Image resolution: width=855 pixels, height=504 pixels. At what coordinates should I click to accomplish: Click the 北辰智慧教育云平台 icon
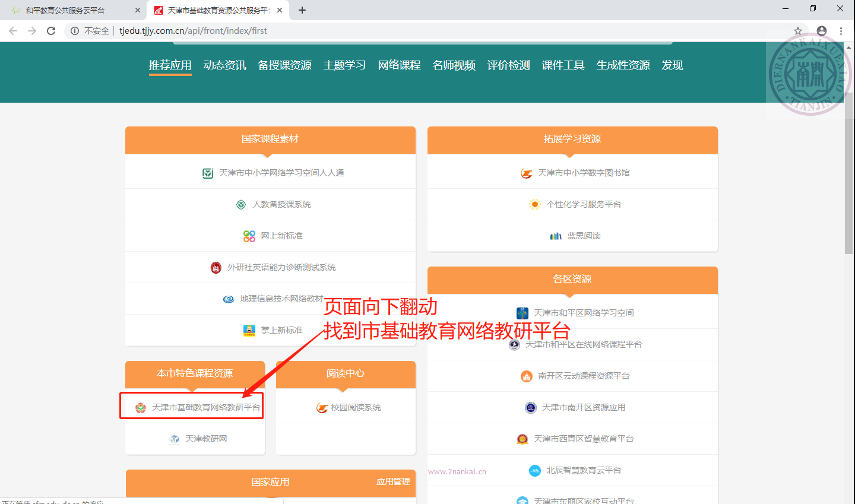tap(535, 471)
